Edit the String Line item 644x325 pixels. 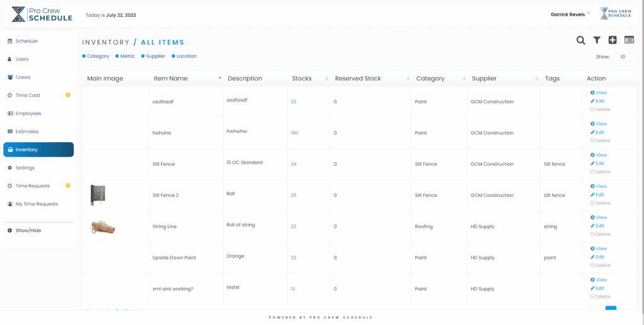597,226
